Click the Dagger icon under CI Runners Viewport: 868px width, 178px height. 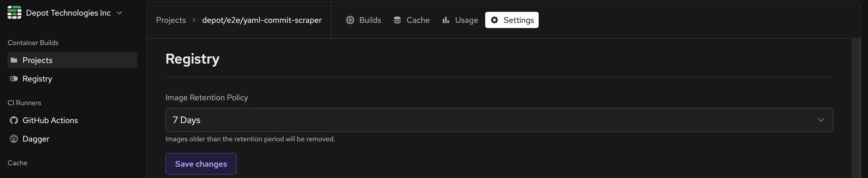pos(14,139)
